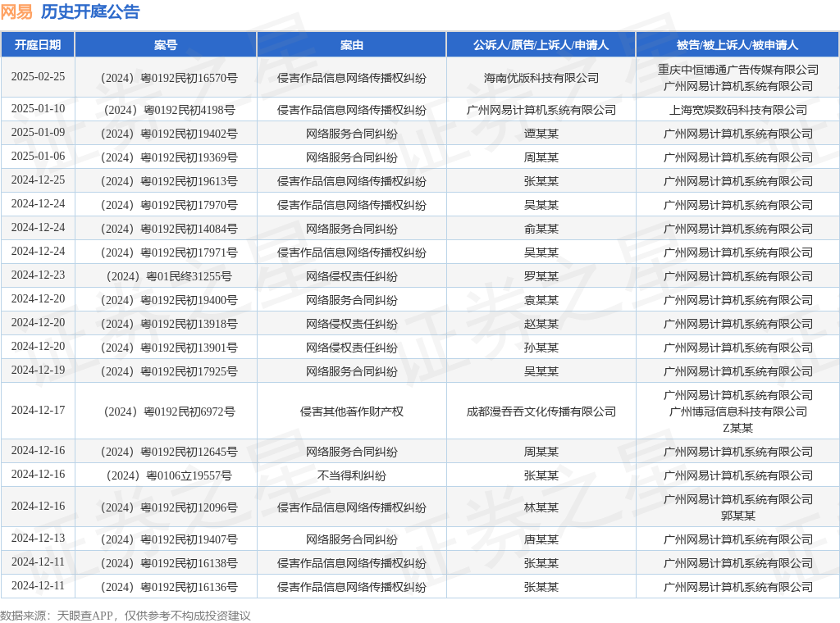Click the 案由 column header

coord(351,45)
